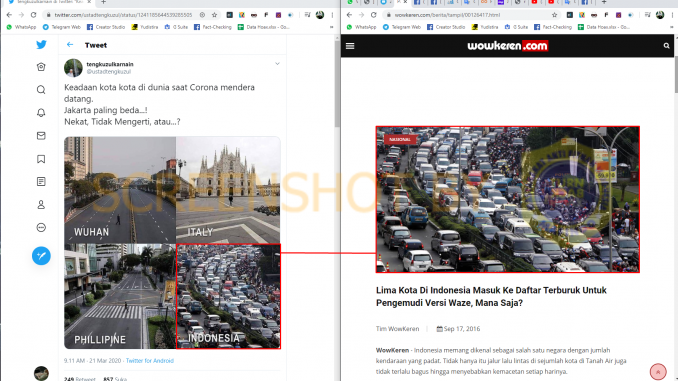Click account avatar at sidebar bottom
Image resolution: width=678 pixels, height=381 pixels.
pyautogui.click(x=41, y=373)
